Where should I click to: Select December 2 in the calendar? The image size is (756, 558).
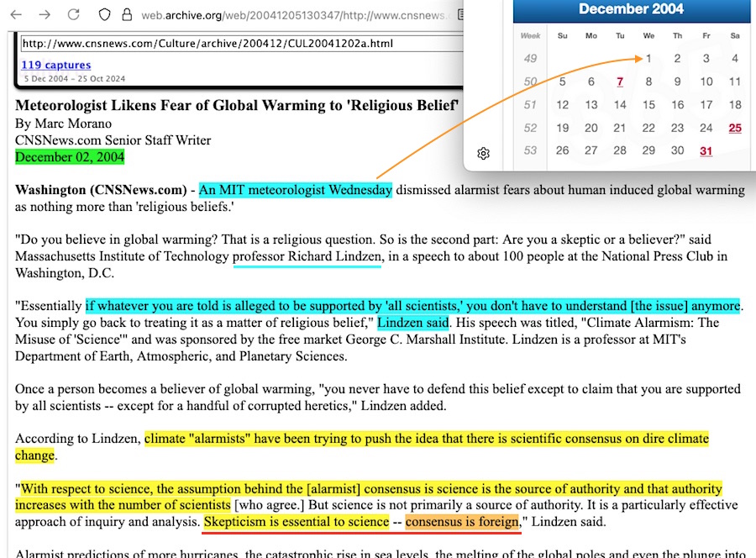coord(677,59)
